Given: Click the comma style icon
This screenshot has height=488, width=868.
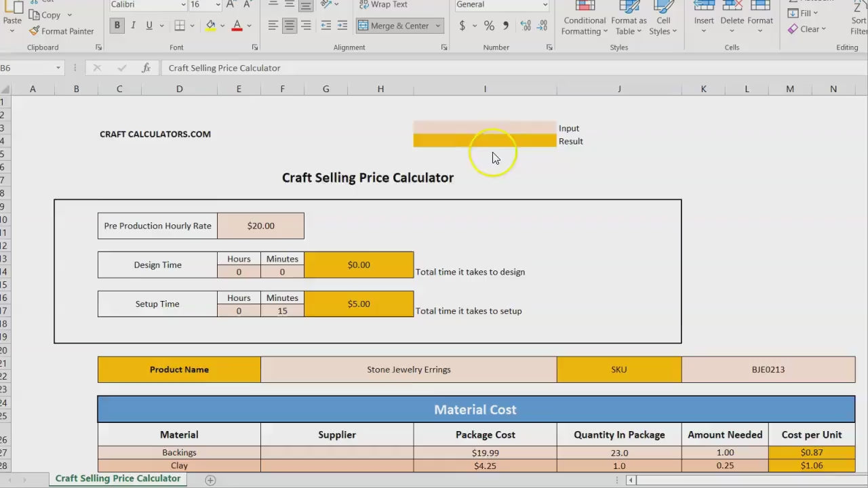Looking at the screenshot, I should [x=506, y=26].
